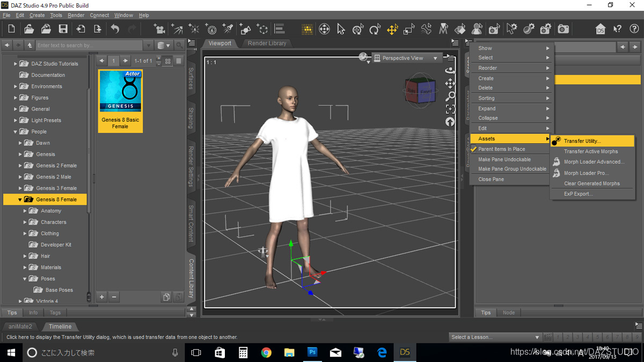
Task: Create a new distant light
Action: pyautogui.click(x=177, y=29)
